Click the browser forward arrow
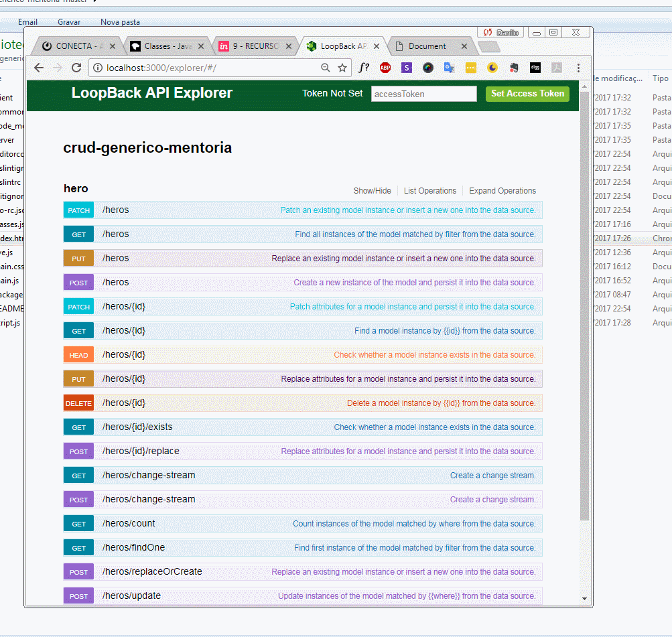Screen dimensions: 672x637 [58, 68]
